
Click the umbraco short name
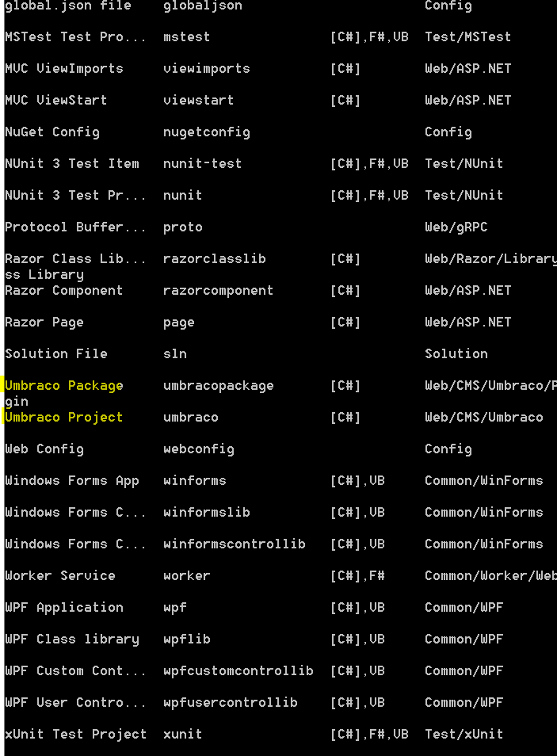click(190, 417)
